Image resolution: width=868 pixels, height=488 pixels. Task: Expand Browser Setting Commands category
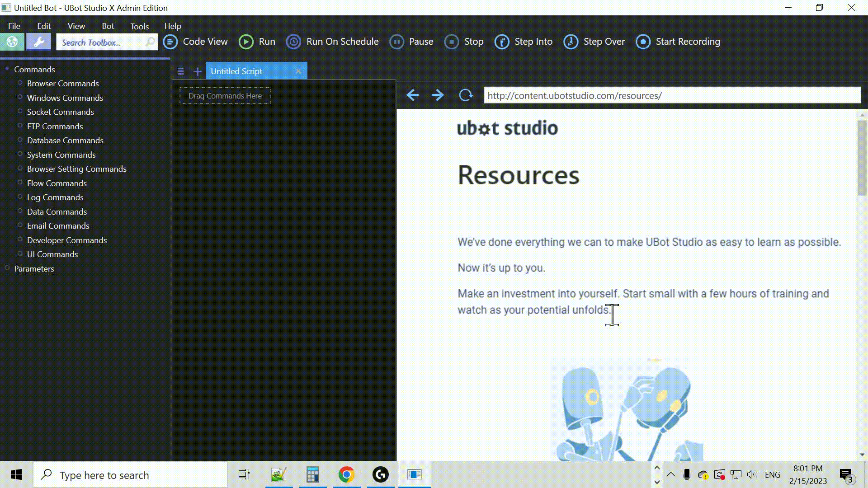click(x=20, y=168)
